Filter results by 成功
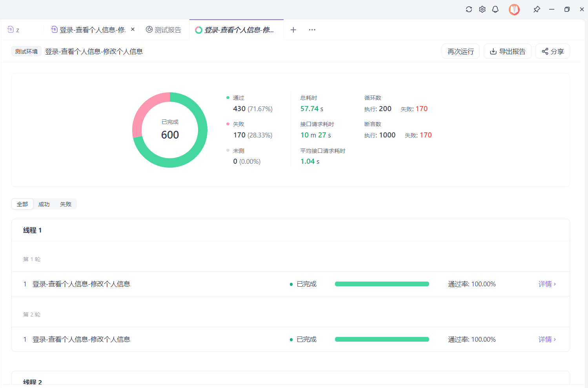 [44, 204]
